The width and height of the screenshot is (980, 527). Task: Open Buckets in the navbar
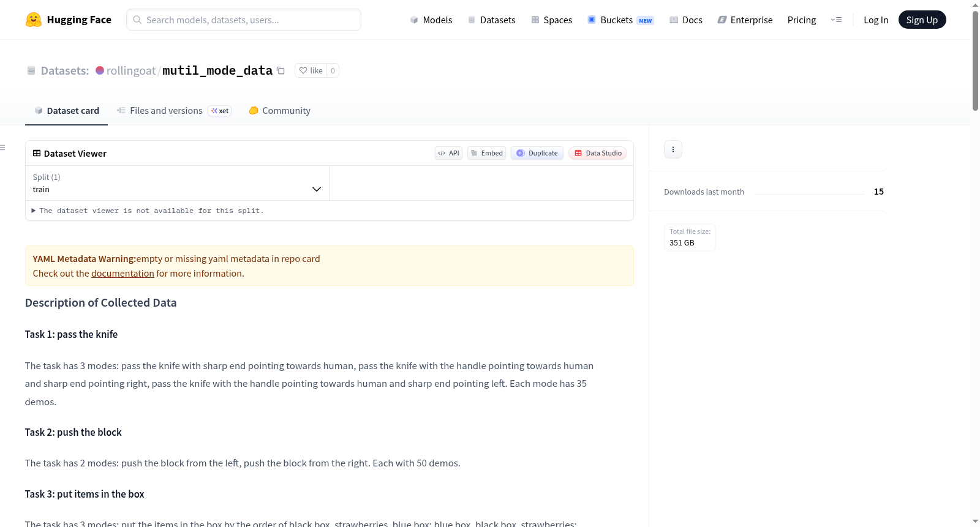tap(620, 20)
